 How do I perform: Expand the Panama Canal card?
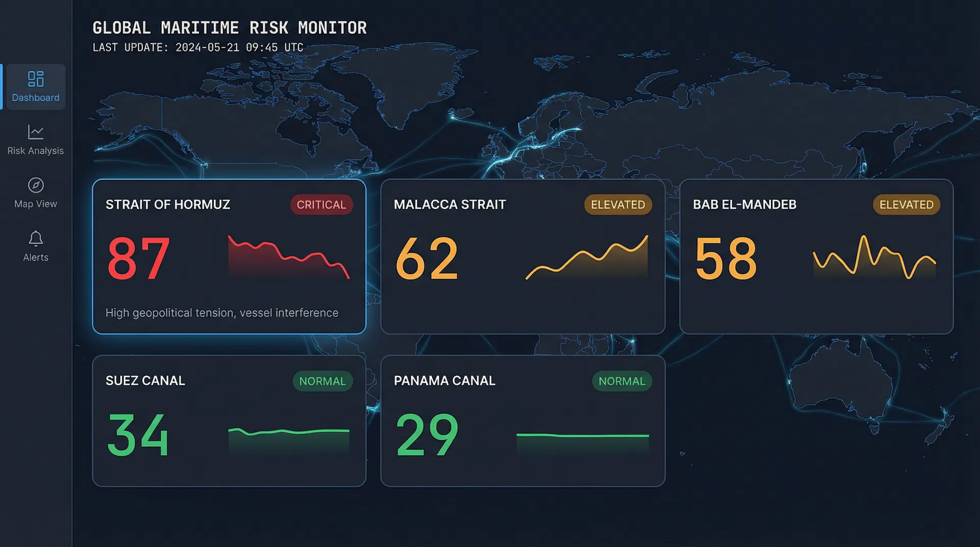[522, 420]
